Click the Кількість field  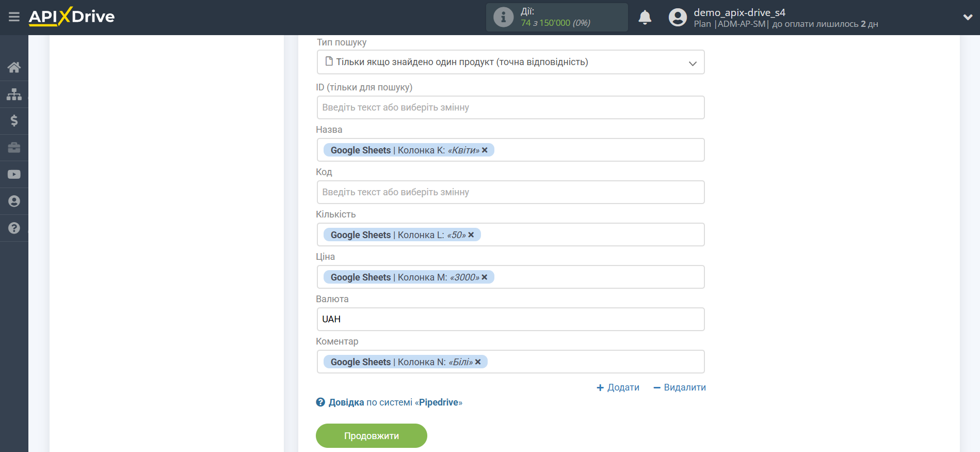(510, 235)
